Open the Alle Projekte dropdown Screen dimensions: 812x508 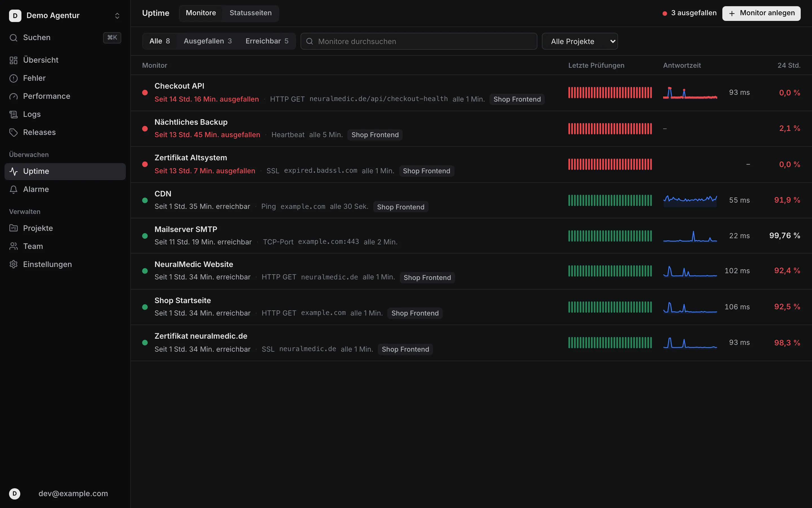(x=580, y=41)
